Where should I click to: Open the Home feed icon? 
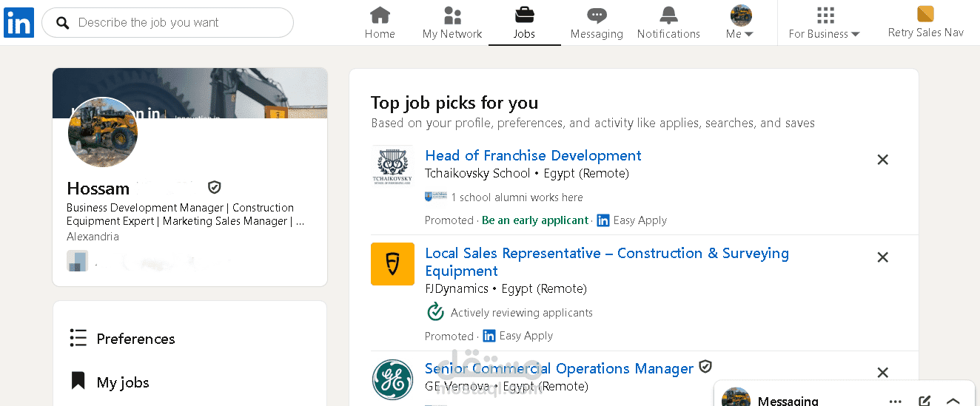380,16
